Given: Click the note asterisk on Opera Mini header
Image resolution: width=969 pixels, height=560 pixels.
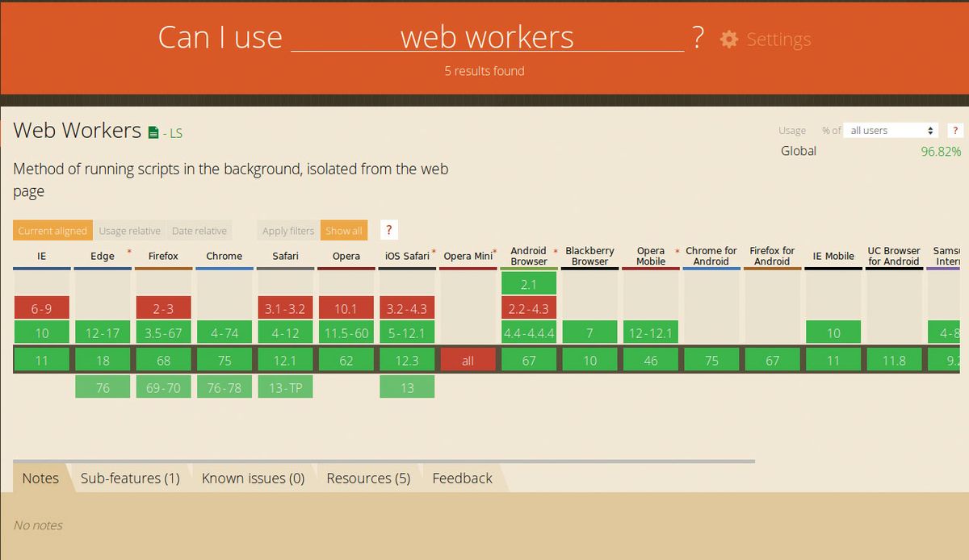Looking at the screenshot, I should click(495, 250).
